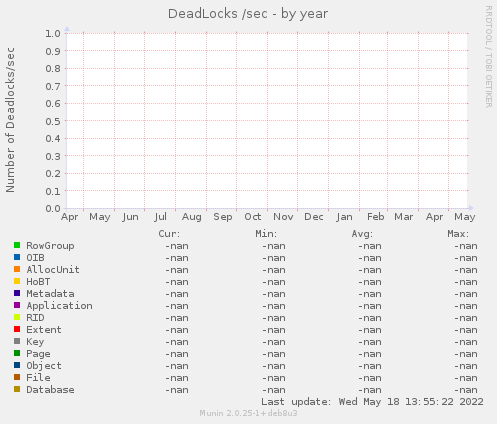The width and height of the screenshot is (497, 424).
Task: Click the Metadata Min value -nan
Action: [x=274, y=294]
